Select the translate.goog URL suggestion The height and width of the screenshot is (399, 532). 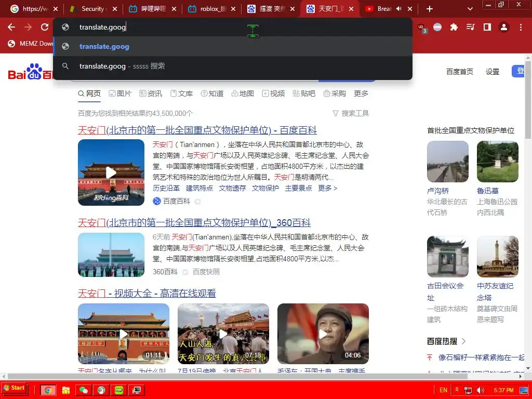(x=233, y=46)
